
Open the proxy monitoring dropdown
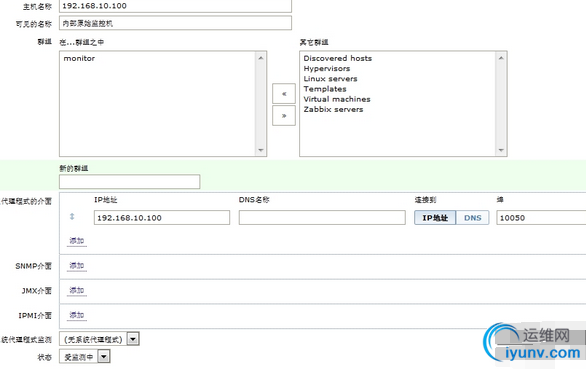(x=99, y=339)
